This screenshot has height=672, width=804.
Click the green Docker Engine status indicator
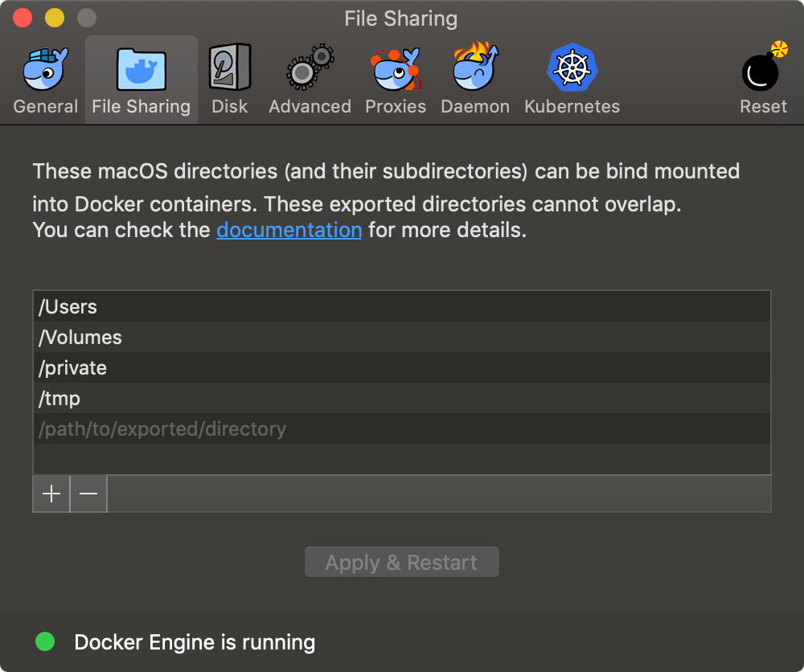click(x=45, y=641)
